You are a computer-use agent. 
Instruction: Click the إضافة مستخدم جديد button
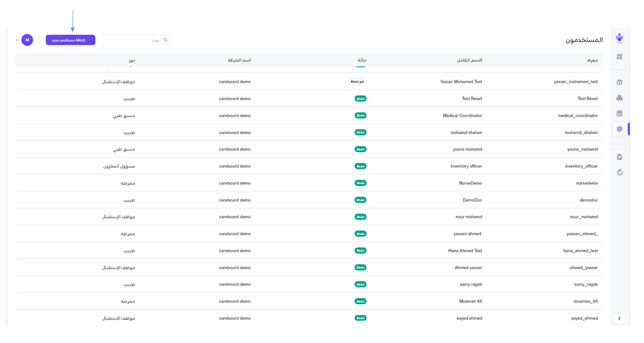point(70,40)
